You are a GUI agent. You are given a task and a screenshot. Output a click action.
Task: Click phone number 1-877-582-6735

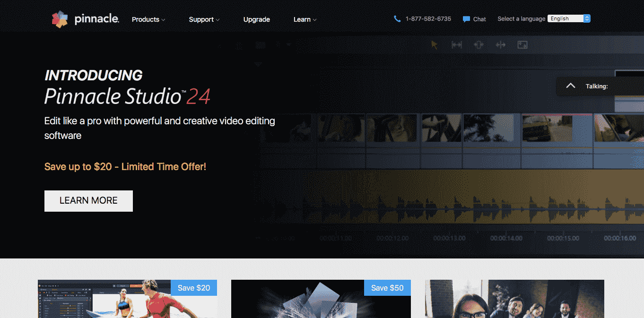428,19
